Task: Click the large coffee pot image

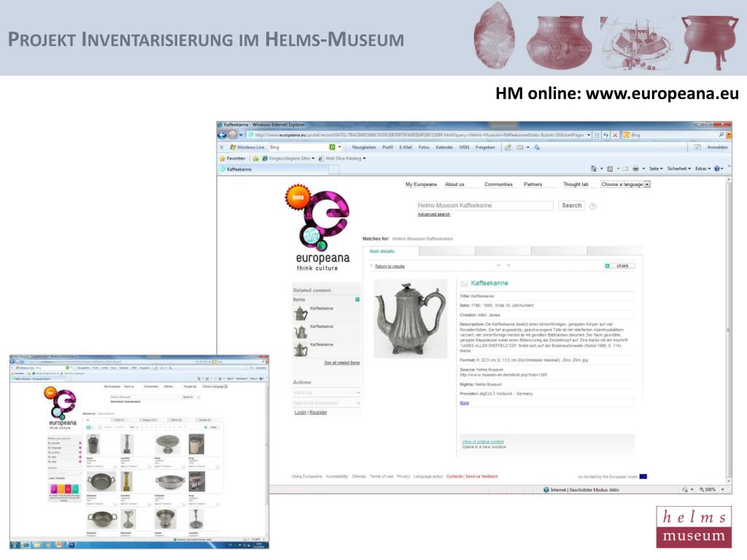Action: pos(410,319)
